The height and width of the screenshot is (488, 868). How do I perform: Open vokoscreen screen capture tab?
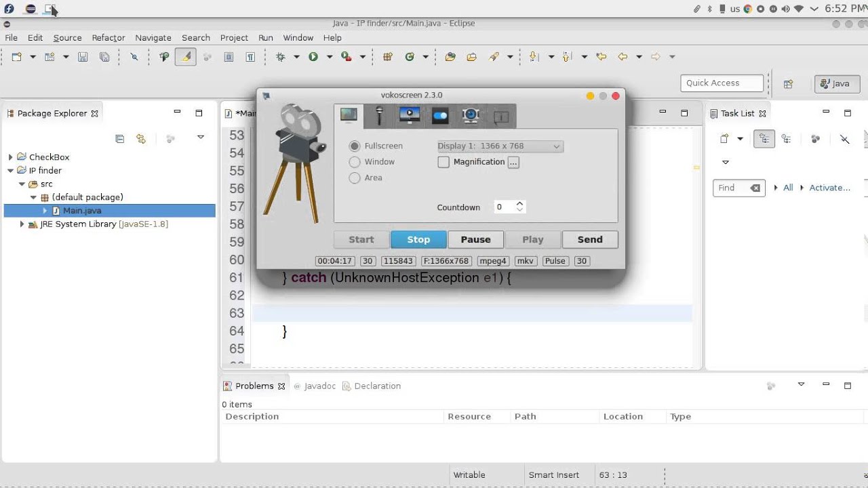pyautogui.click(x=349, y=116)
